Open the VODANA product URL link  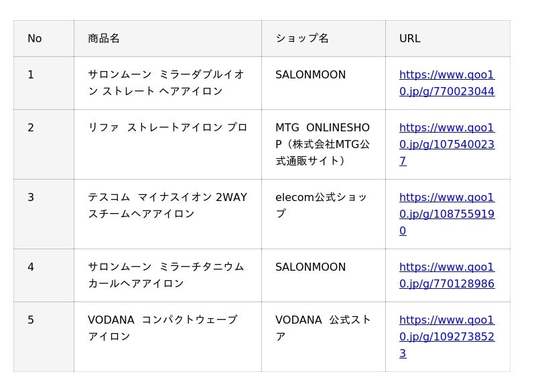pos(446,336)
